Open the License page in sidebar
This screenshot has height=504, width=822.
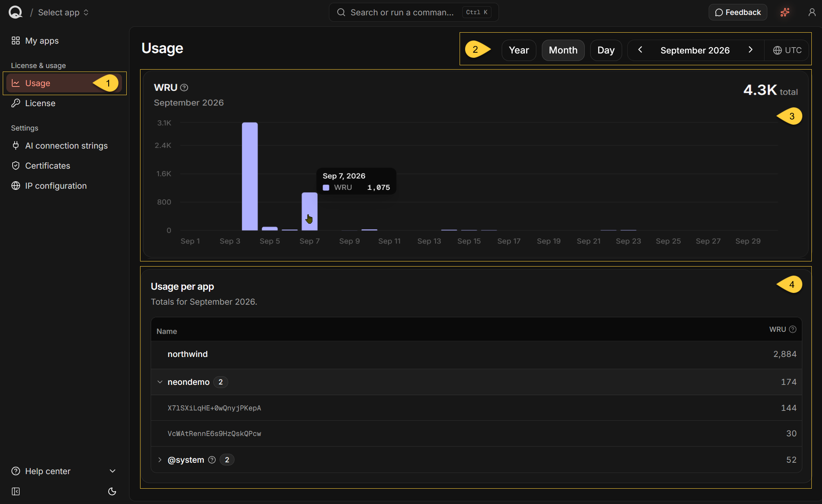(40, 103)
